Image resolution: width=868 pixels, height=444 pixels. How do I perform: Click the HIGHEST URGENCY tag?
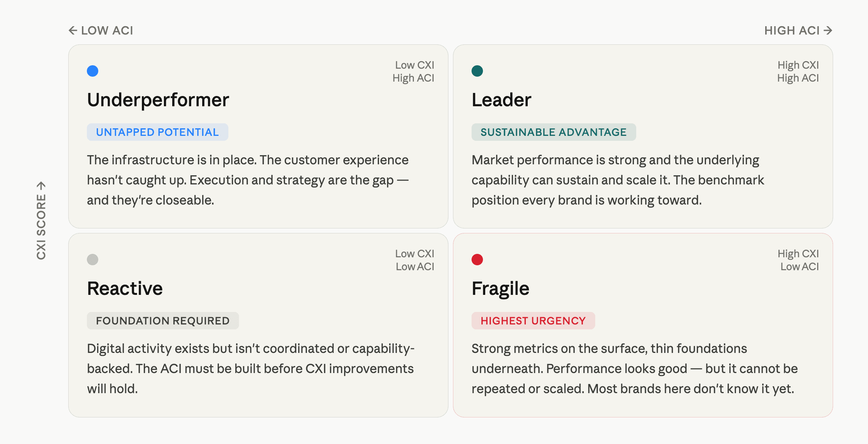click(x=533, y=321)
